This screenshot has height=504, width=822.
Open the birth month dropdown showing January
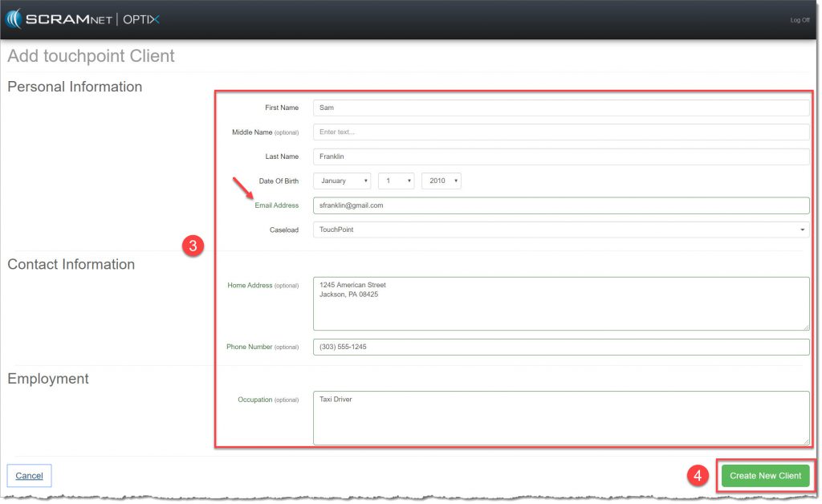(x=341, y=181)
